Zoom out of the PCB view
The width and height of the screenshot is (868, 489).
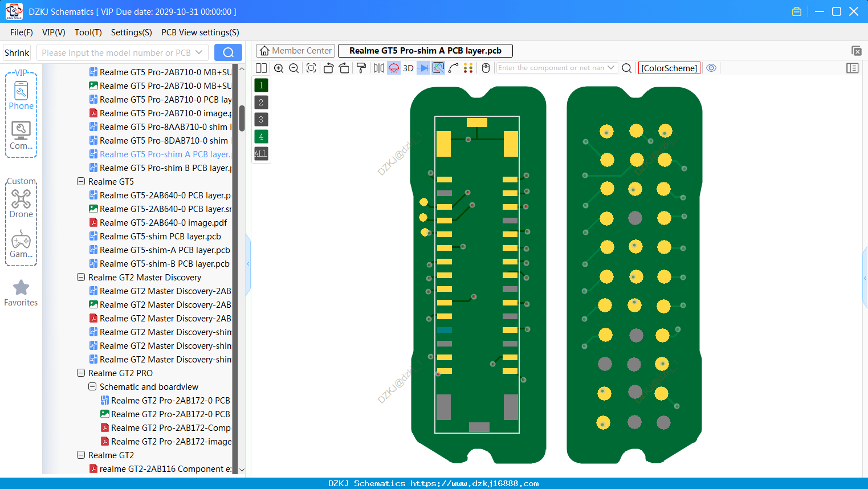tap(294, 68)
